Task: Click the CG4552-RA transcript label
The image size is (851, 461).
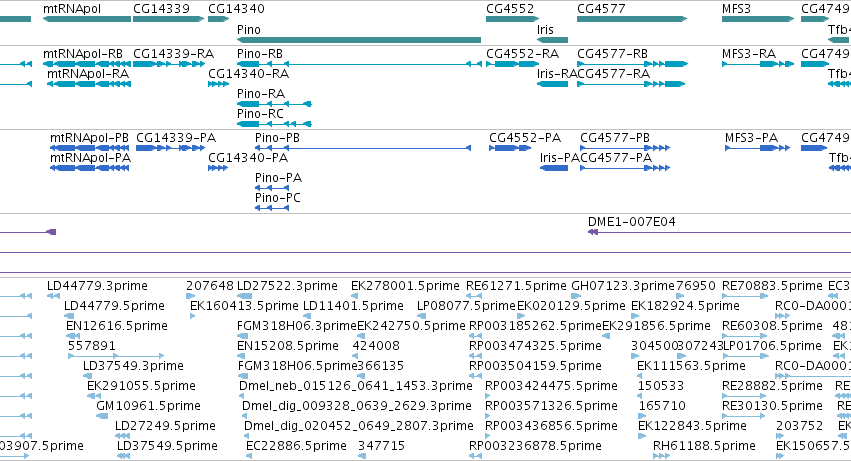Action: [522, 54]
